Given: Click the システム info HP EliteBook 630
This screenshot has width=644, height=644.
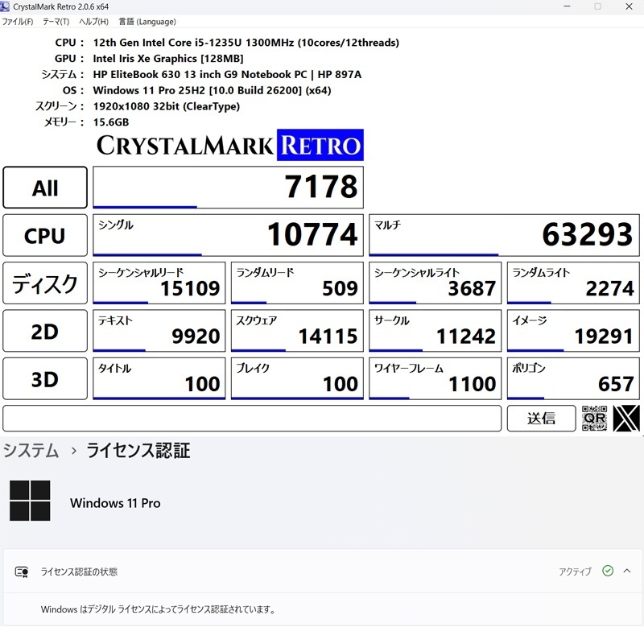Looking at the screenshot, I should [227, 74].
